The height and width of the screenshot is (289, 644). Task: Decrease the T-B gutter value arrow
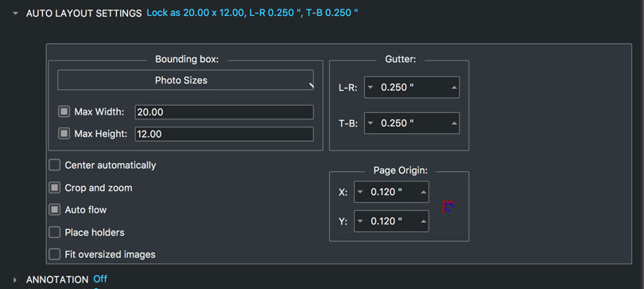click(370, 123)
